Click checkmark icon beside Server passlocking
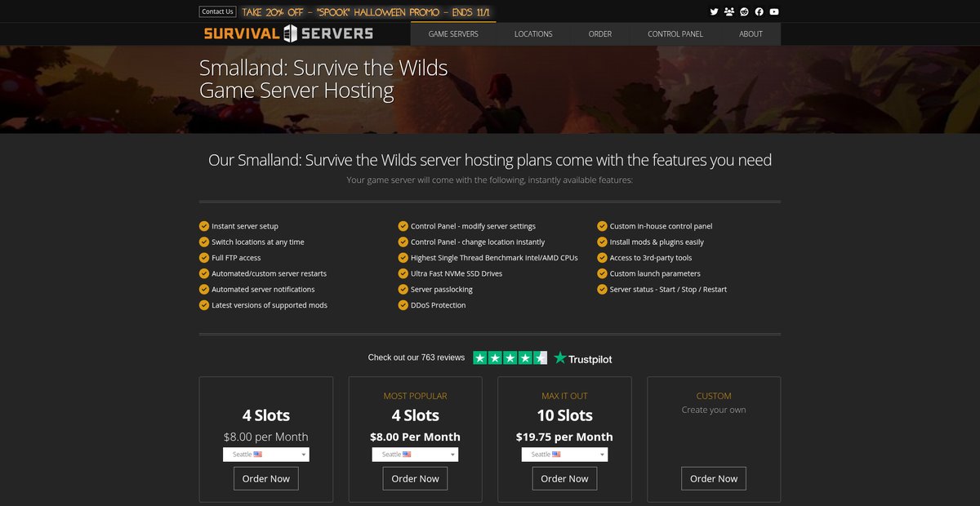 403,289
